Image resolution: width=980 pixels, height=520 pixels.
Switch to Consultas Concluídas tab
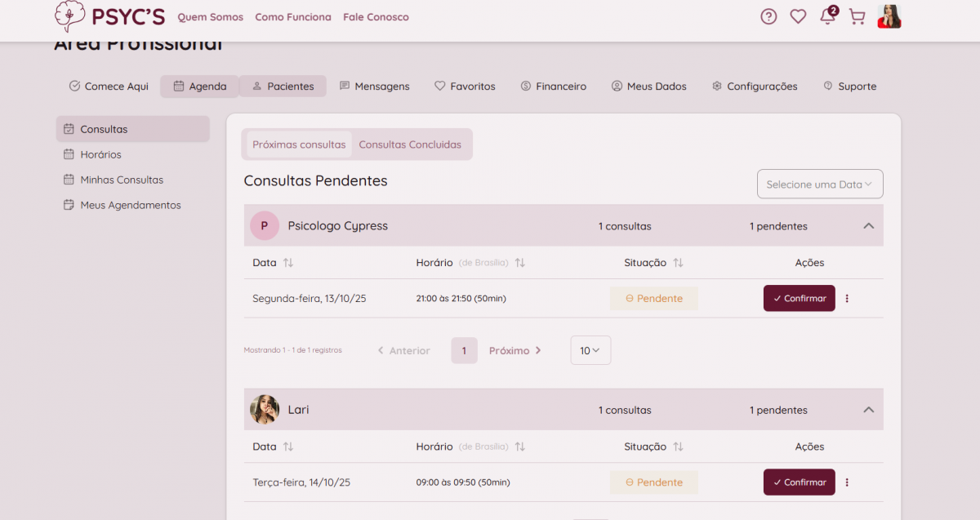(x=410, y=144)
